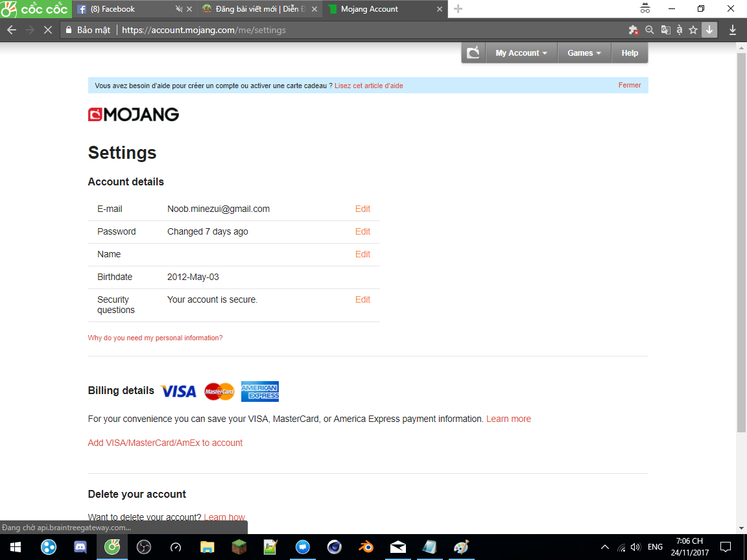
Task: Click the zoom magnifier icon in address bar
Action: tap(649, 30)
